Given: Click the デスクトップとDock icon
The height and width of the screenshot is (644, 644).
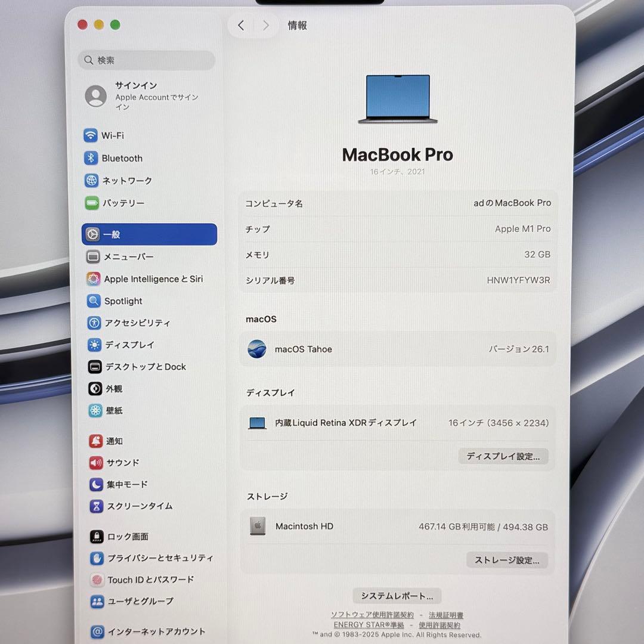Looking at the screenshot, I should click(95, 366).
